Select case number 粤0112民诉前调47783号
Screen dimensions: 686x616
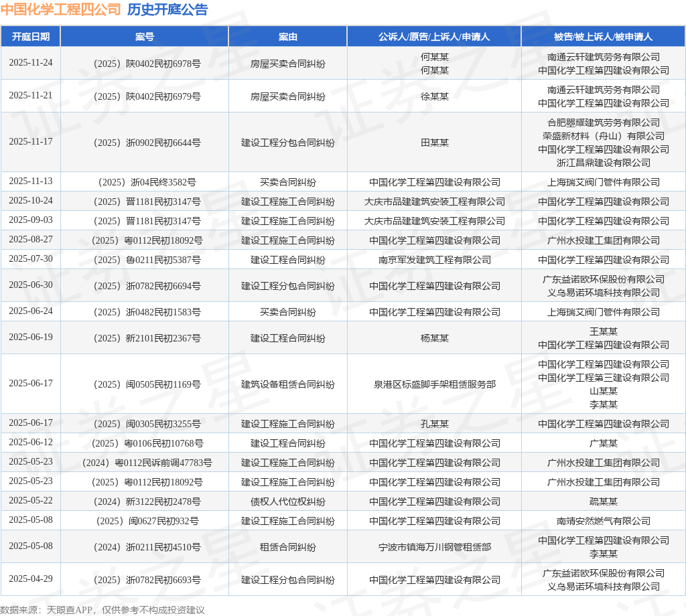click(x=147, y=463)
